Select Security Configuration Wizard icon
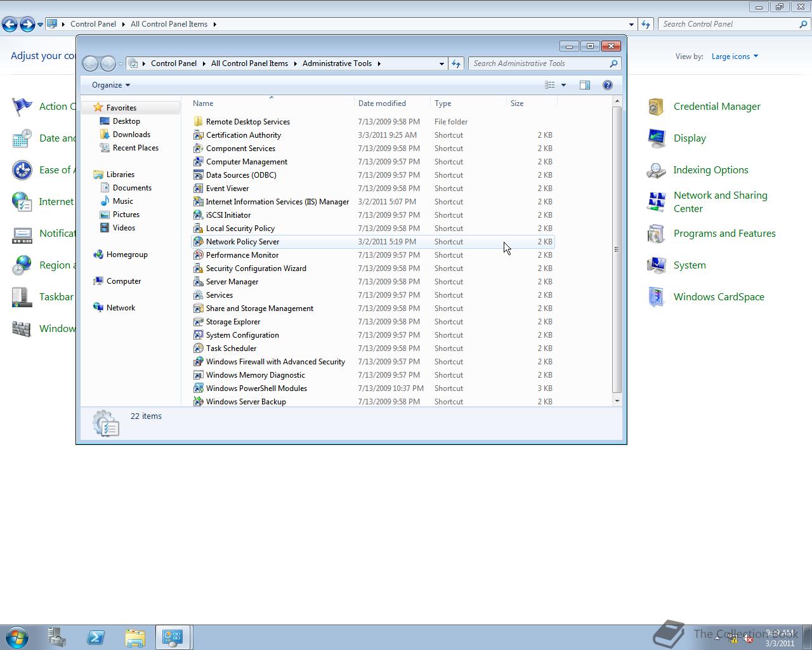The image size is (812, 650). (x=198, y=269)
